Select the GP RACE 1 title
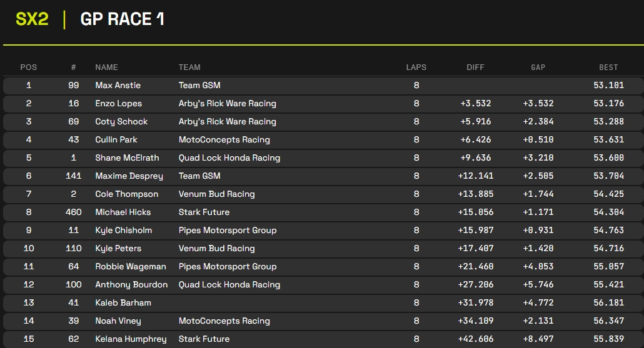This screenshot has width=644, height=348. tap(122, 19)
